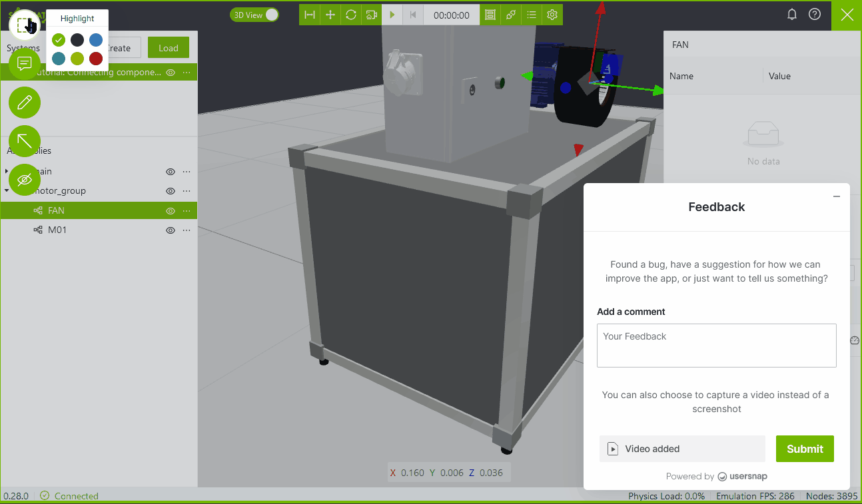The image size is (862, 504).
Task: Click the Your Feedback comment field
Action: coord(716,345)
